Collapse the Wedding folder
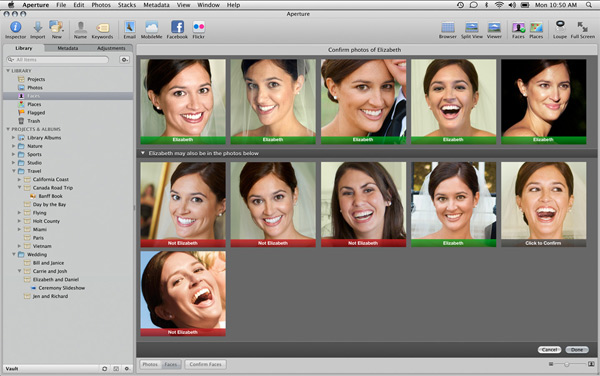Screen dimensions: 600x376 point(13,254)
